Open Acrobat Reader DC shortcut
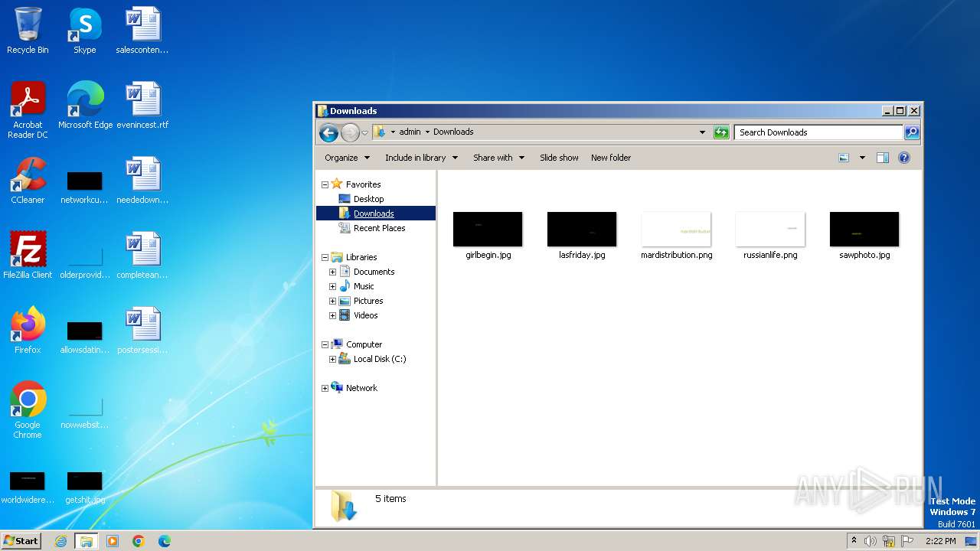 [28, 109]
